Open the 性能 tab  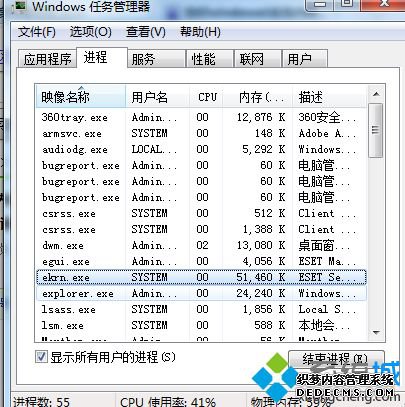pyautogui.click(x=210, y=59)
